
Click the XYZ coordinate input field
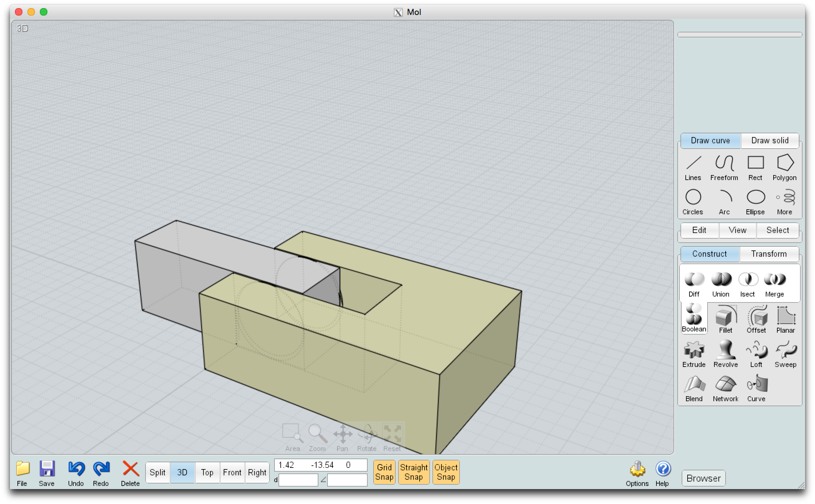pyautogui.click(x=320, y=465)
